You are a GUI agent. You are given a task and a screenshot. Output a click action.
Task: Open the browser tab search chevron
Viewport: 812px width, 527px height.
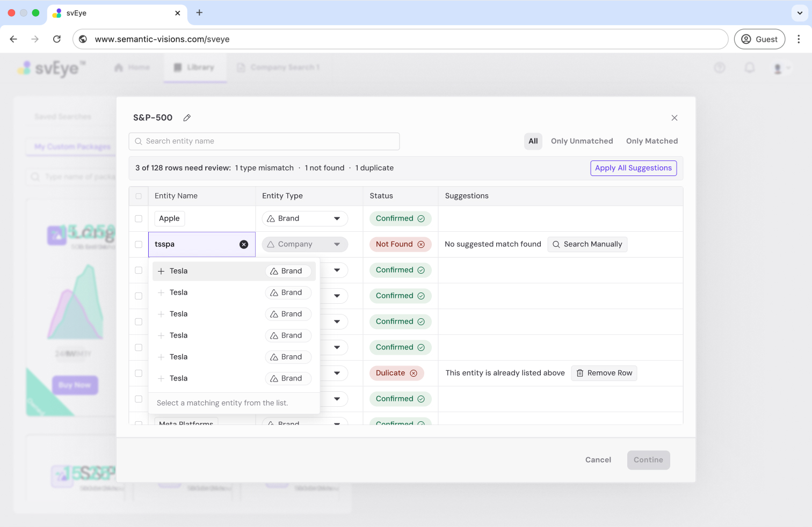800,13
